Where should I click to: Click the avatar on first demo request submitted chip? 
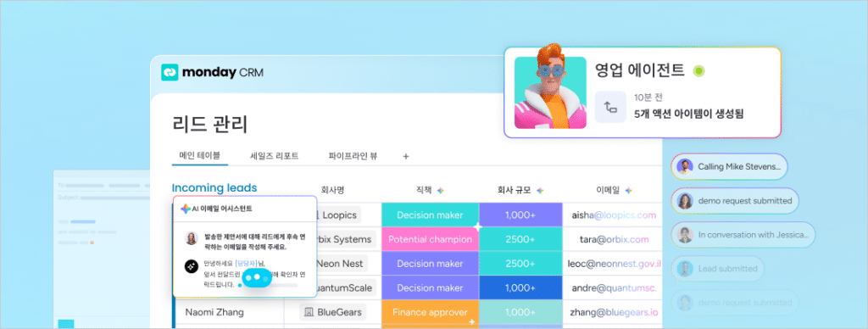685,200
